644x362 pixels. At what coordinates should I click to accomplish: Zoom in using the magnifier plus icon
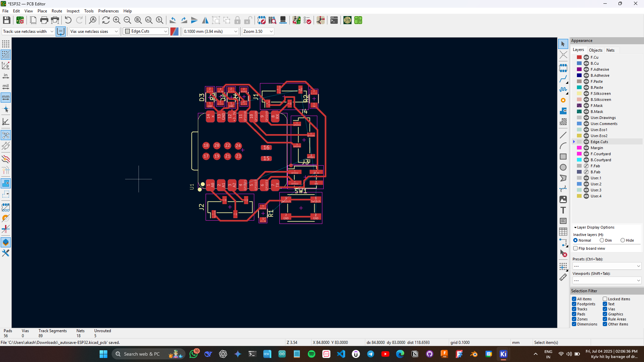click(116, 20)
